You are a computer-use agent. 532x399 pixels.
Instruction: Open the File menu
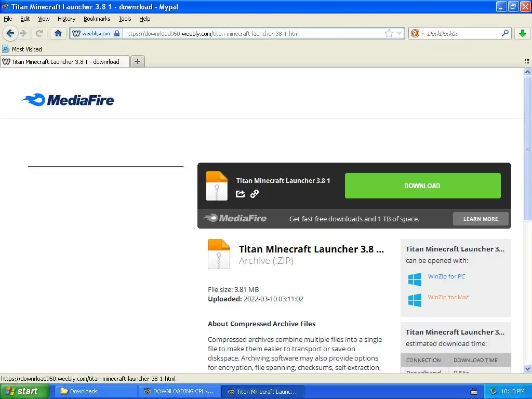pyautogui.click(x=8, y=19)
